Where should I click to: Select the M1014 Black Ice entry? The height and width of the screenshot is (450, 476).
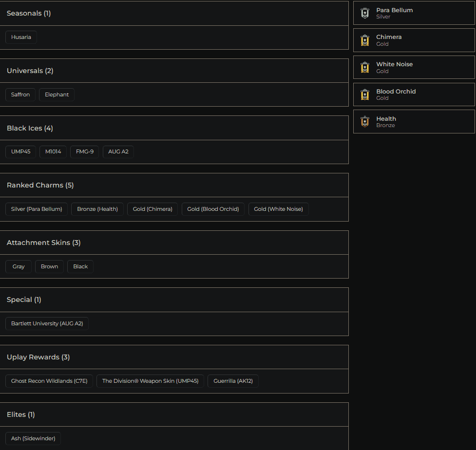click(53, 151)
